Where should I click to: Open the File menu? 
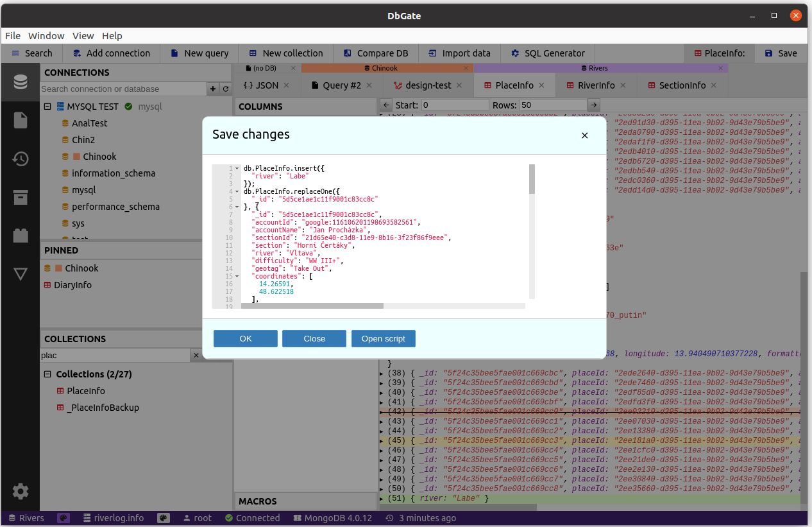click(13, 36)
